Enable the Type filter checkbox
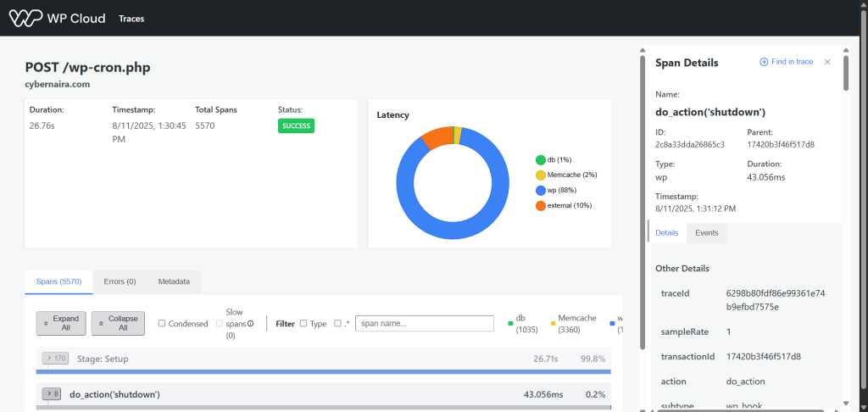Image resolution: width=868 pixels, height=412 pixels. click(303, 323)
